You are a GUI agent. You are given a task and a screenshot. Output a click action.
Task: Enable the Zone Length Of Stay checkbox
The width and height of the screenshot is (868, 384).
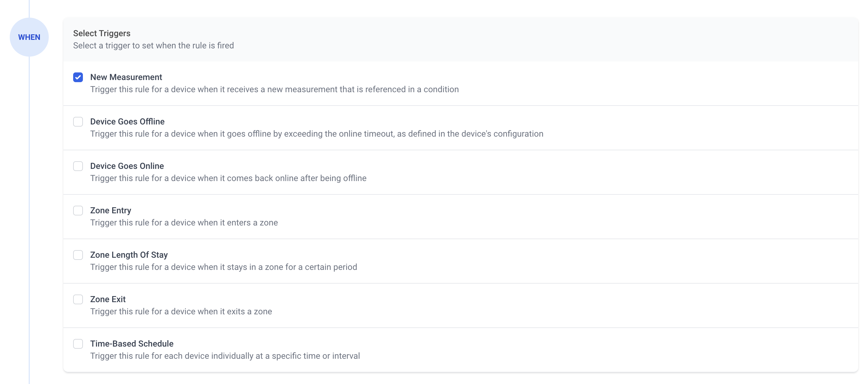tap(78, 255)
